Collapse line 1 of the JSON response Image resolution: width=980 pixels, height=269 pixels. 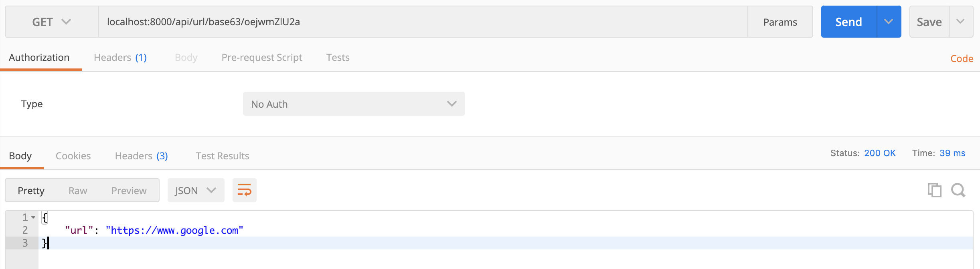[x=32, y=217]
